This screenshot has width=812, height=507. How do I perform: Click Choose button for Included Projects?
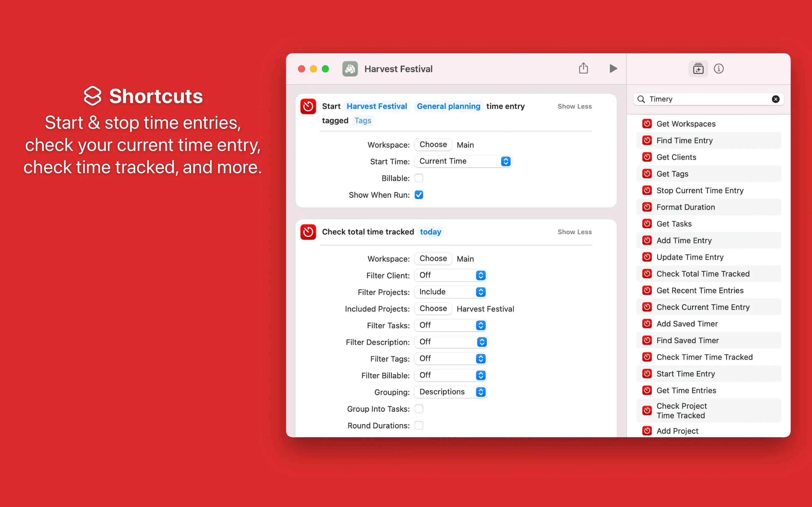pos(433,308)
